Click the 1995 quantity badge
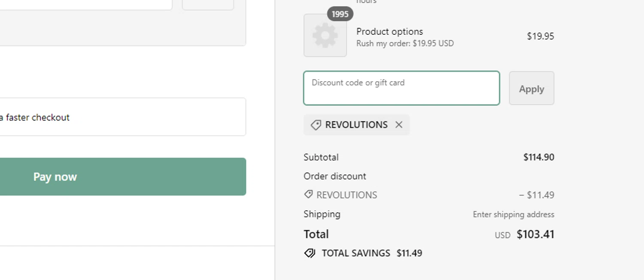This screenshot has height=280, width=644. (340, 14)
